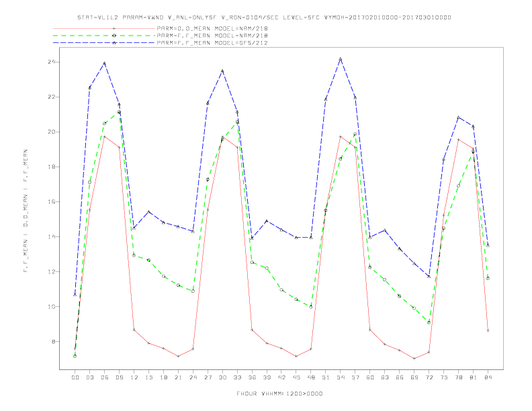Click green NAM circle marker at hour 48

pyautogui.click(x=311, y=307)
